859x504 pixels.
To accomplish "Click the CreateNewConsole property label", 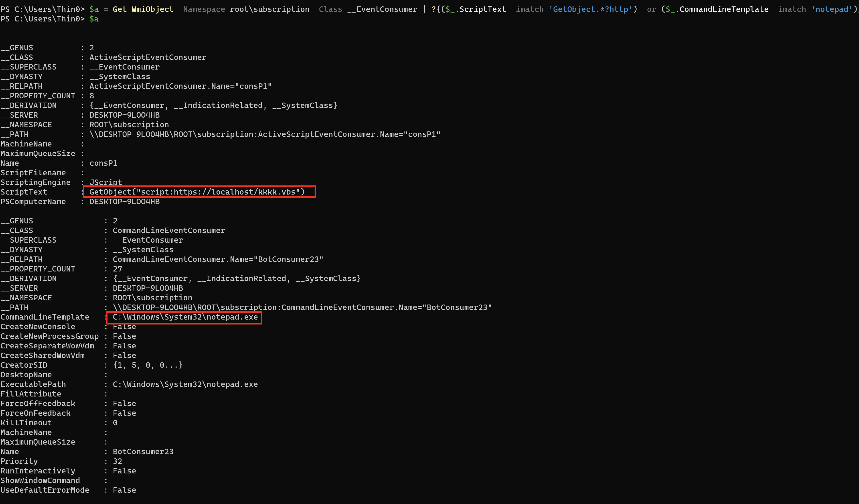I will coord(38,327).
